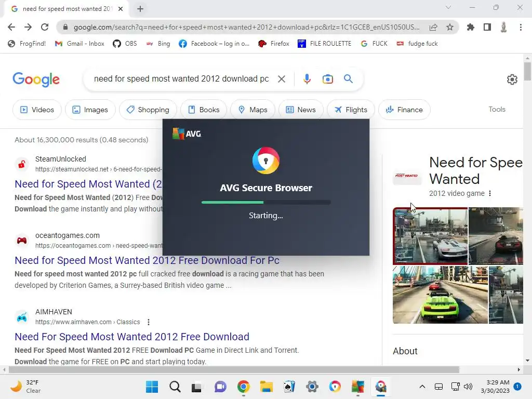
Task: Open Google quick settings gear
Action: (512, 79)
